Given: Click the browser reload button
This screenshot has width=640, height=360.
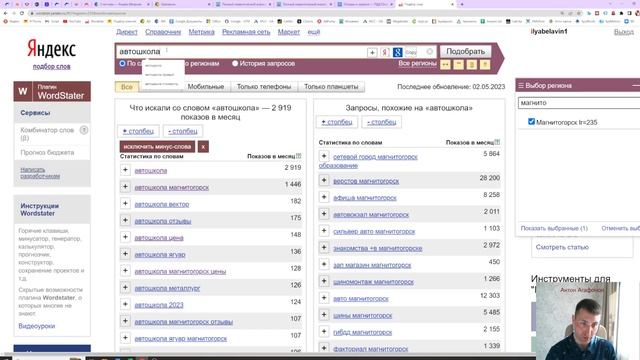Looking at the screenshot, I should point(22,13).
